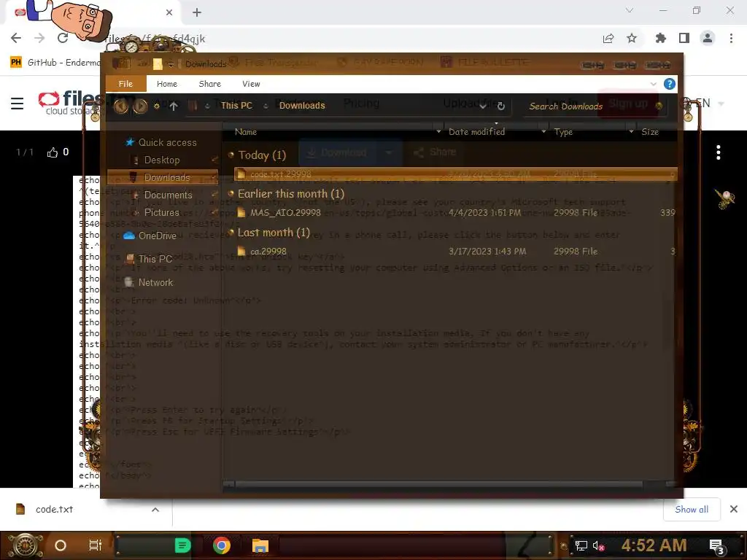
Task: Open green notes app on taskbar
Action: coord(182,545)
